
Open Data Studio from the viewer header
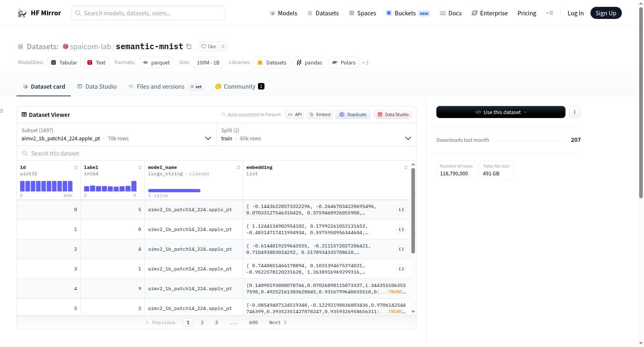pyautogui.click(x=393, y=114)
